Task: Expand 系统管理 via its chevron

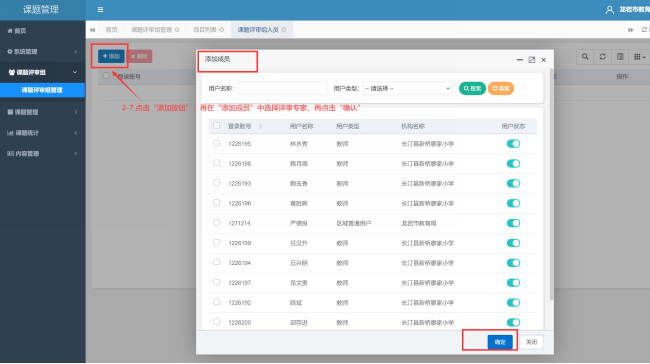Action: pyautogui.click(x=76, y=51)
